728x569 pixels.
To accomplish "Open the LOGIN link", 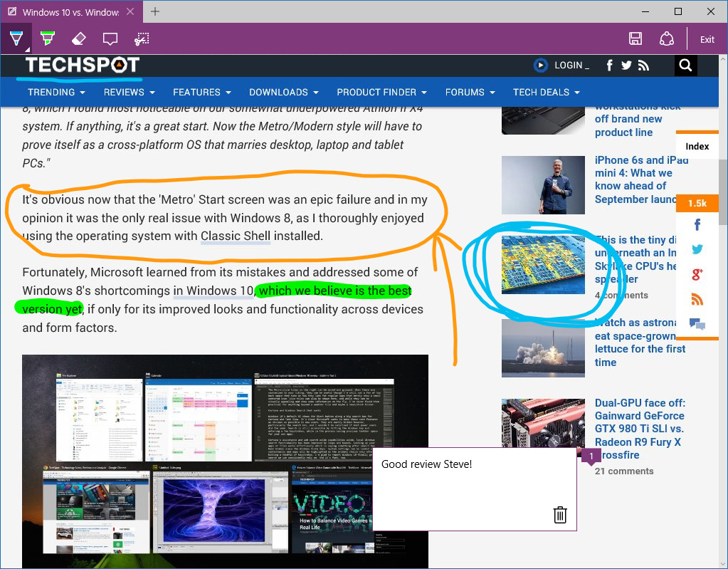I will [x=571, y=66].
